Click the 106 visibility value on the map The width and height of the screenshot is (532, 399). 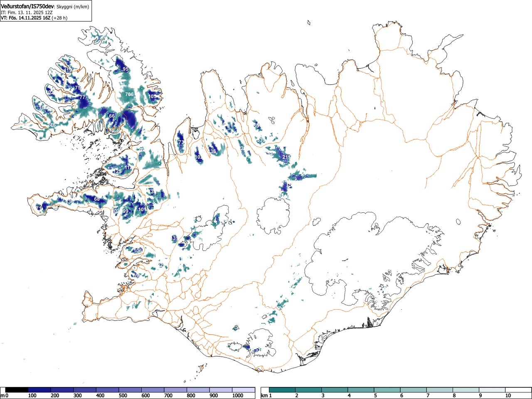click(x=138, y=251)
